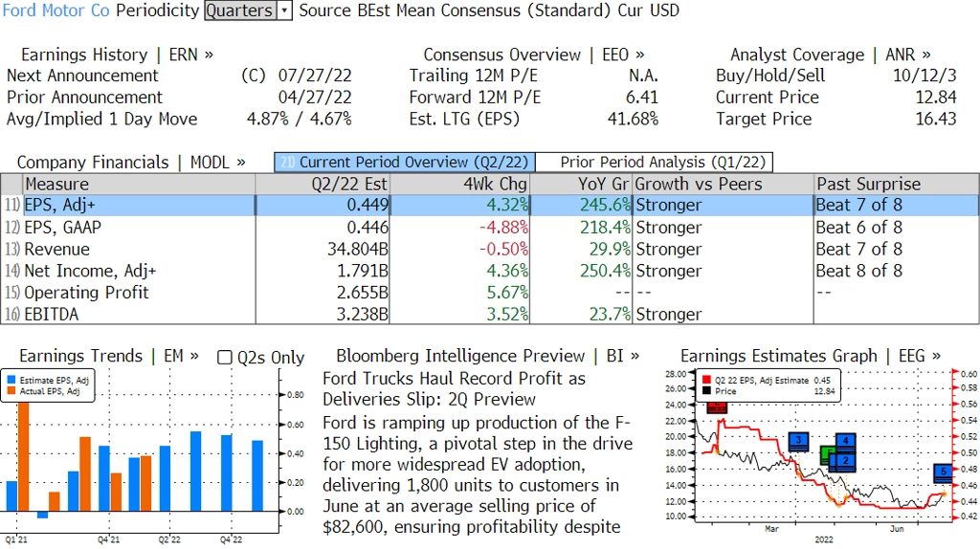Click the blue event marker labeled 5
Viewport: 980px width, 549px height.
(x=943, y=472)
